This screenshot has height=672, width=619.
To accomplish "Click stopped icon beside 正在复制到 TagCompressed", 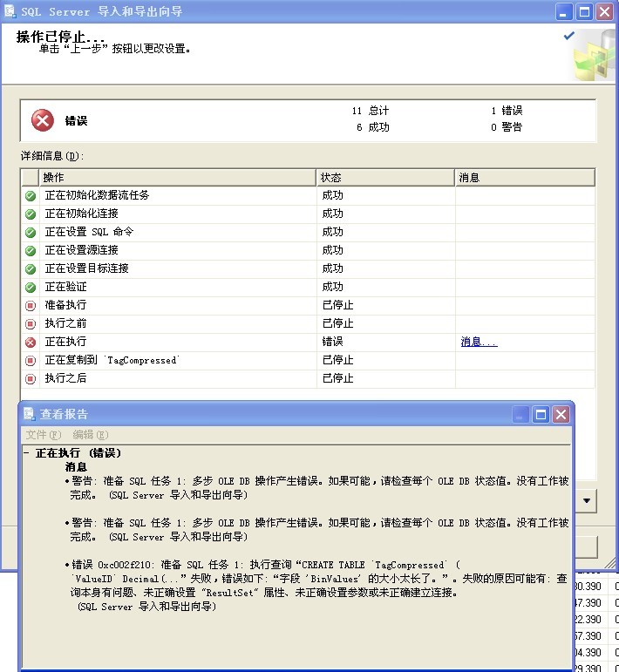I will (31, 361).
